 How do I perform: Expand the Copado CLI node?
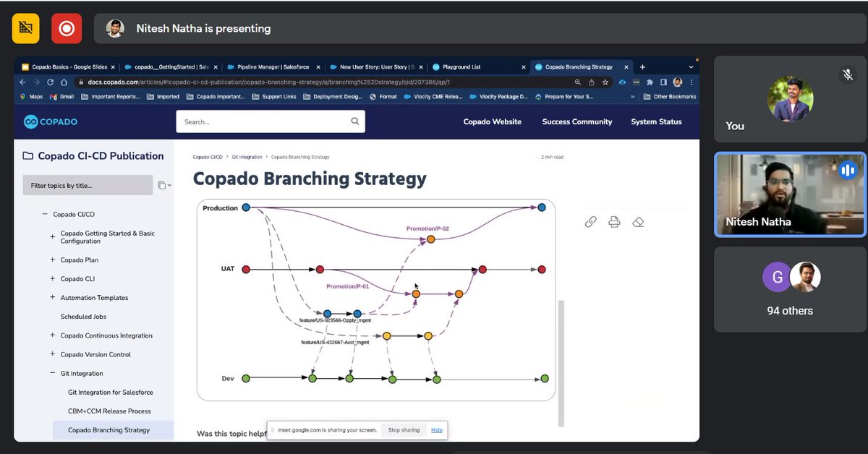point(53,278)
